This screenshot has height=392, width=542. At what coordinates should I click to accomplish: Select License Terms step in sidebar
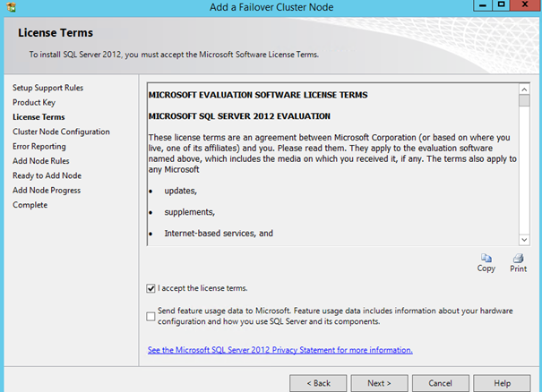pyautogui.click(x=39, y=117)
